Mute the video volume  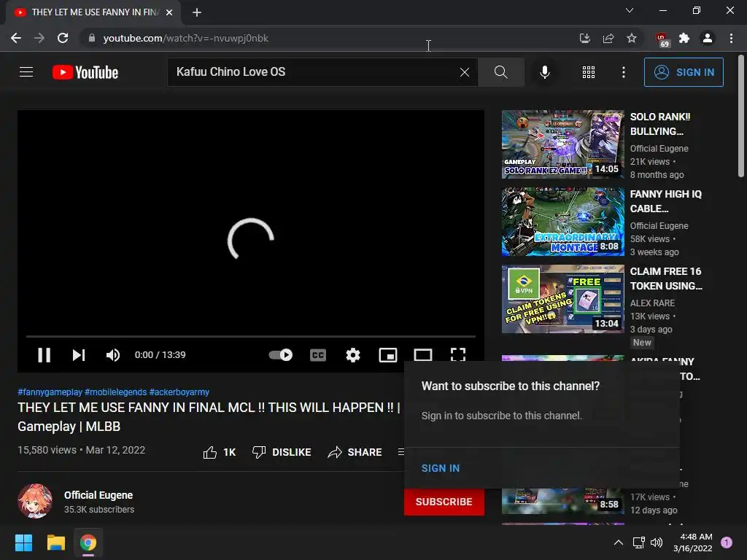click(113, 355)
